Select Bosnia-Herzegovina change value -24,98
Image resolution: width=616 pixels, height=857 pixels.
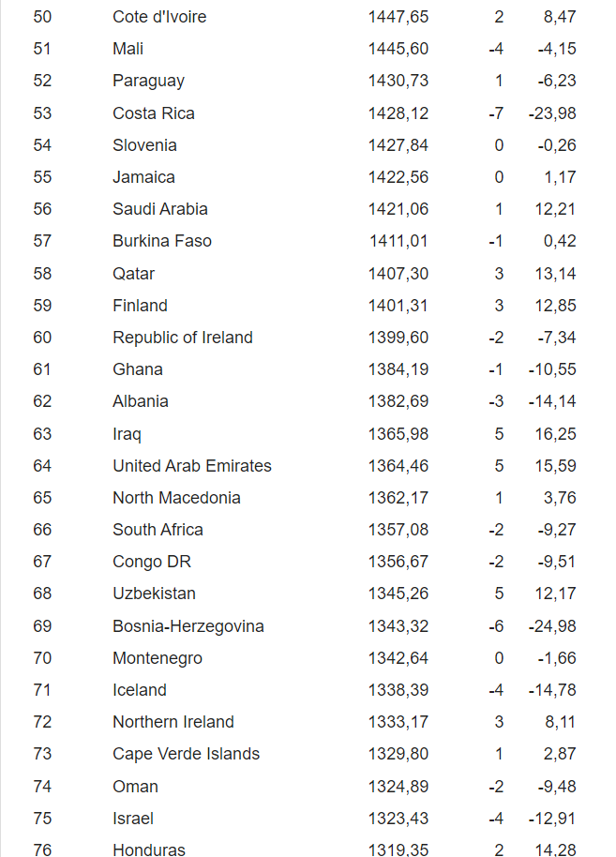tap(552, 625)
